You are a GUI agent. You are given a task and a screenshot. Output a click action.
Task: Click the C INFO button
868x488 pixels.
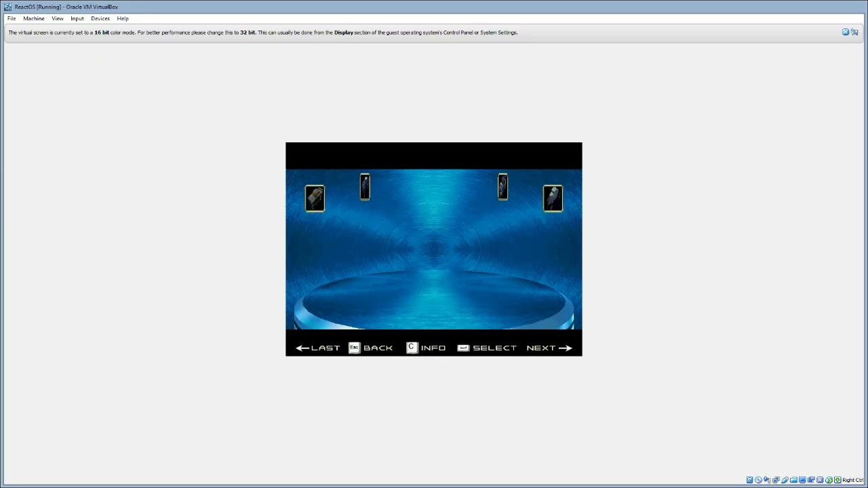[x=426, y=348]
